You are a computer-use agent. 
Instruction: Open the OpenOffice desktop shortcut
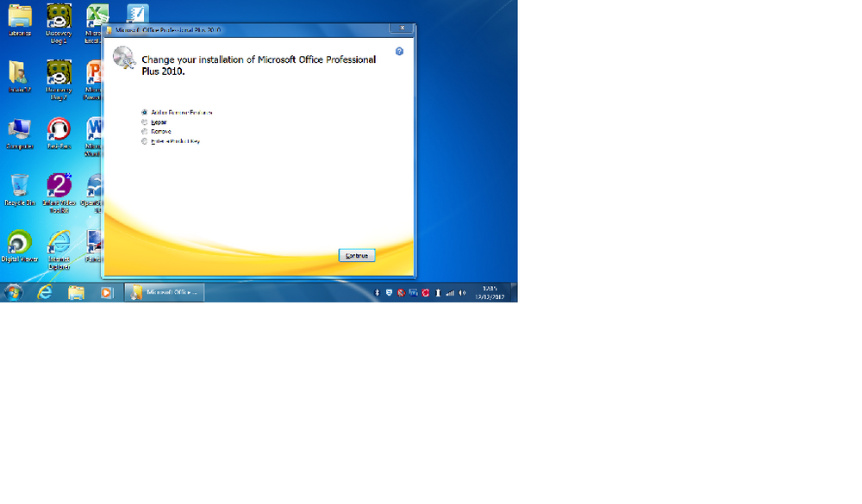[93, 194]
